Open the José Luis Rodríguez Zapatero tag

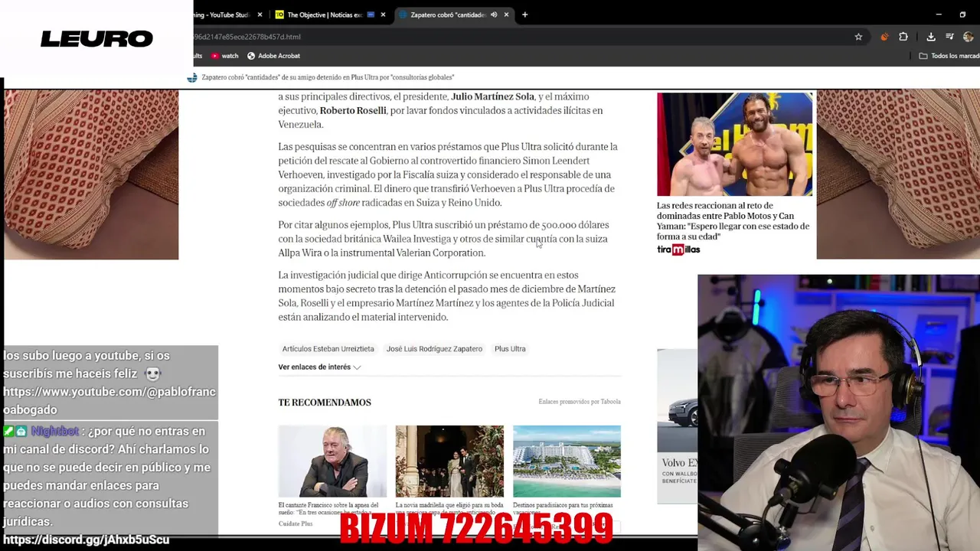[434, 349]
